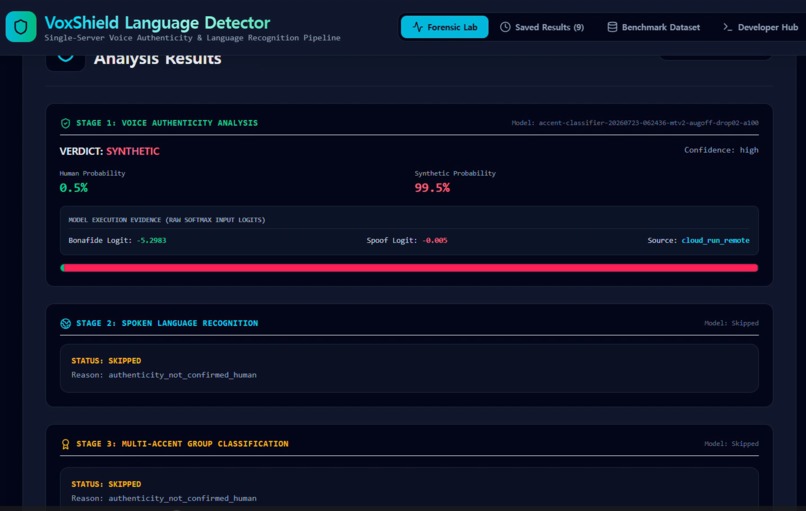Screen dimensions: 806x511
Task: Click the Confidence: high label
Action: 721,150
